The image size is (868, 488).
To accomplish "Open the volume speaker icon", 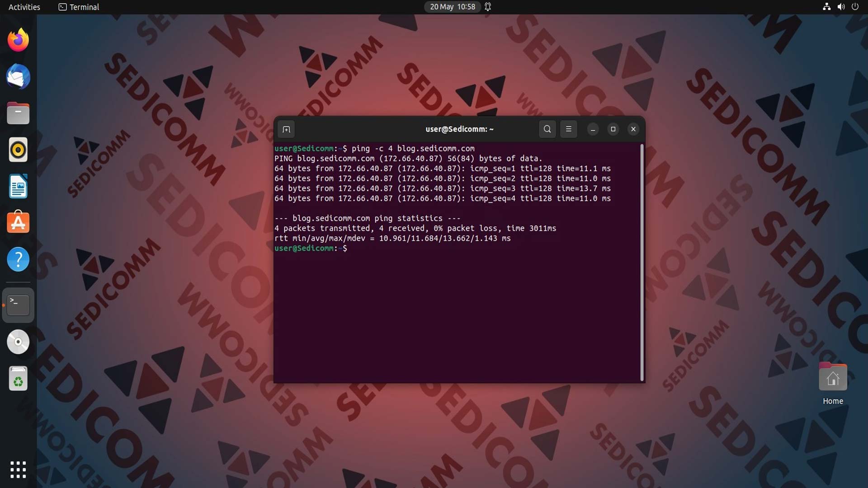I will click(x=841, y=7).
